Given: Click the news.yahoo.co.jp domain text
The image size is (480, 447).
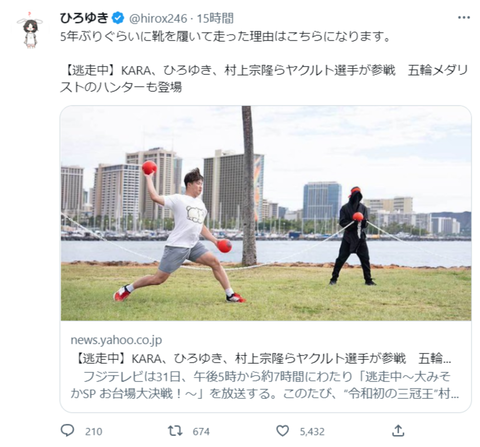Looking at the screenshot, I should click(x=116, y=340).
